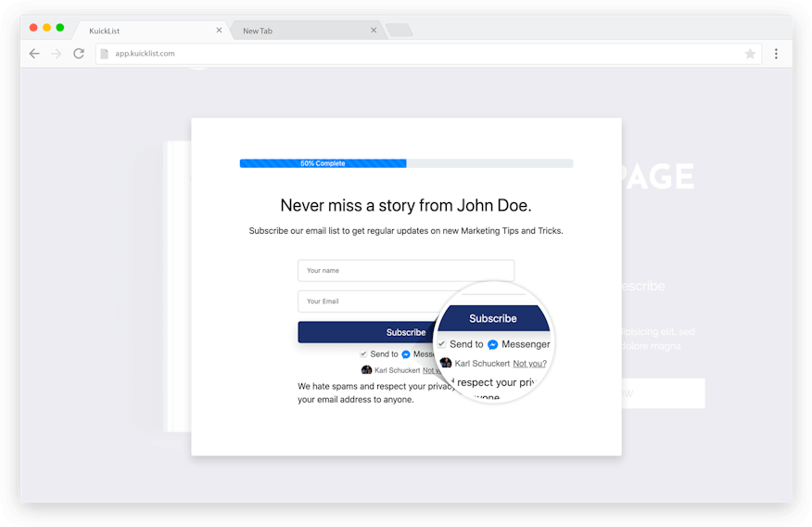The height and width of the screenshot is (527, 812).
Task: Open the browser three-dot menu
Action: pyautogui.click(x=776, y=54)
